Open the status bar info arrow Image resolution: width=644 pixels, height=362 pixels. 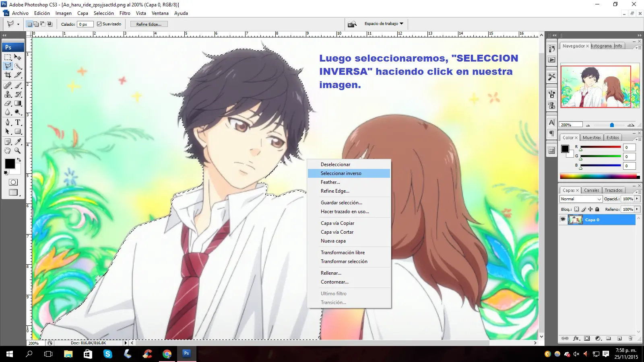(x=126, y=343)
